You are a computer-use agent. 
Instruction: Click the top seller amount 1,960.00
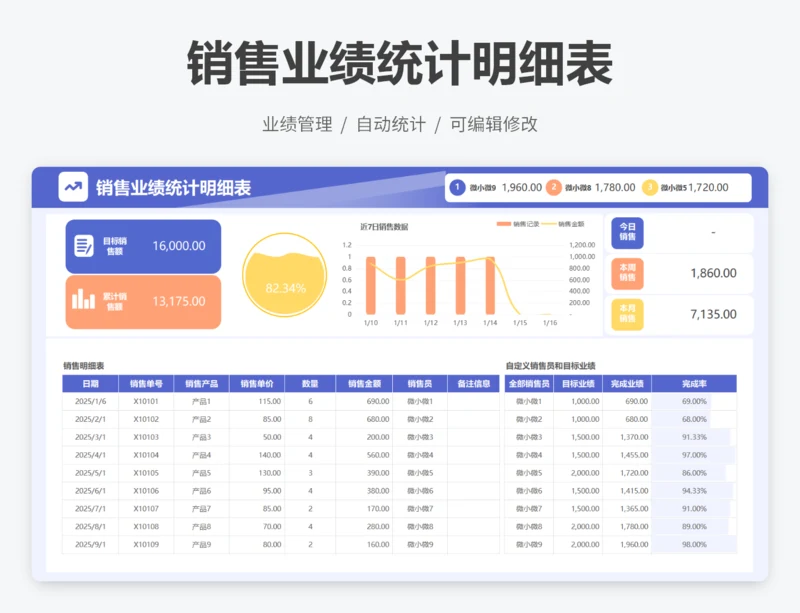521,187
